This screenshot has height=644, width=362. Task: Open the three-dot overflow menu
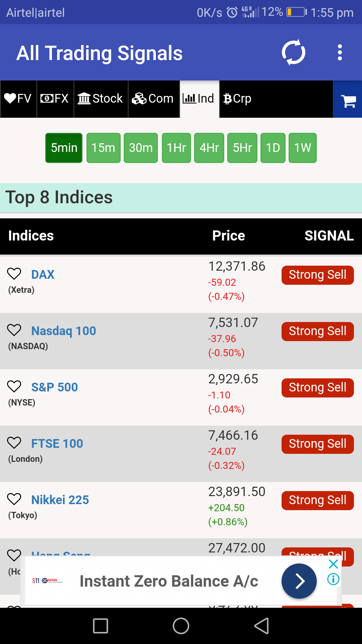[340, 53]
